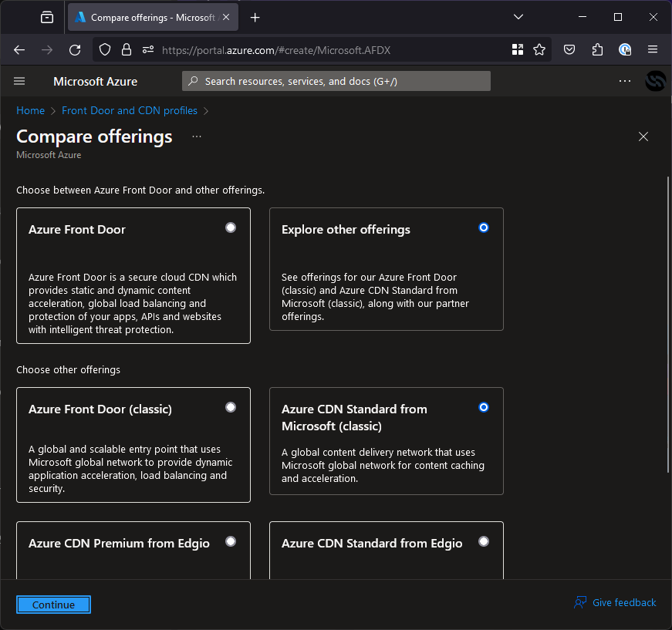Maximize the browser window
Image resolution: width=672 pixels, height=630 pixels.
(x=617, y=17)
